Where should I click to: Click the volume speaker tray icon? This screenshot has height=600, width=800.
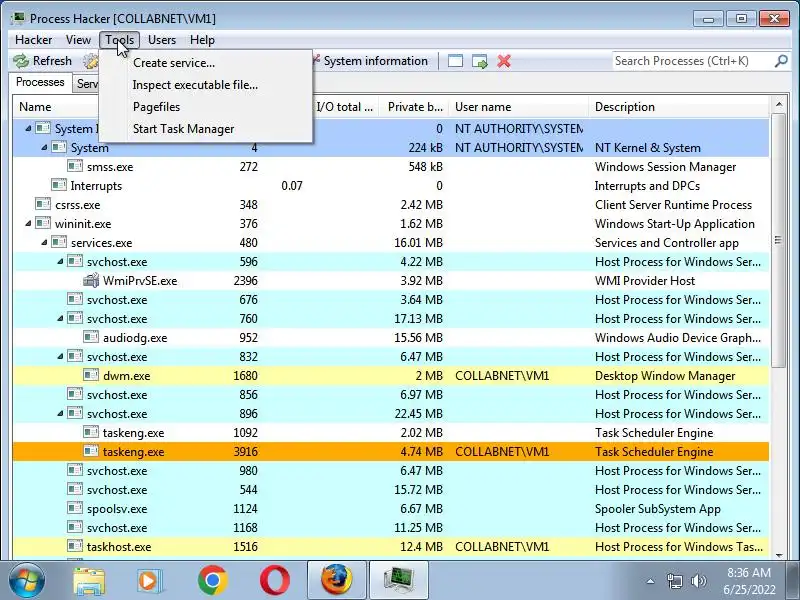[x=698, y=581]
